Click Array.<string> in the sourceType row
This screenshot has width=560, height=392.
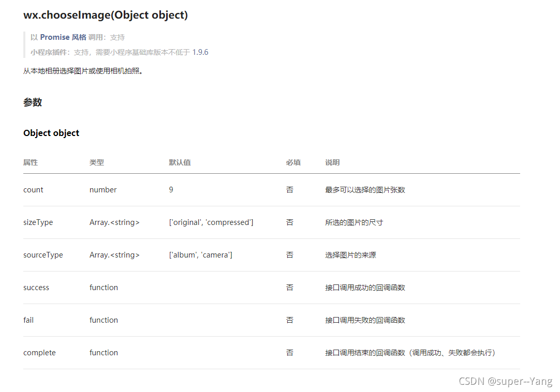[x=114, y=255]
